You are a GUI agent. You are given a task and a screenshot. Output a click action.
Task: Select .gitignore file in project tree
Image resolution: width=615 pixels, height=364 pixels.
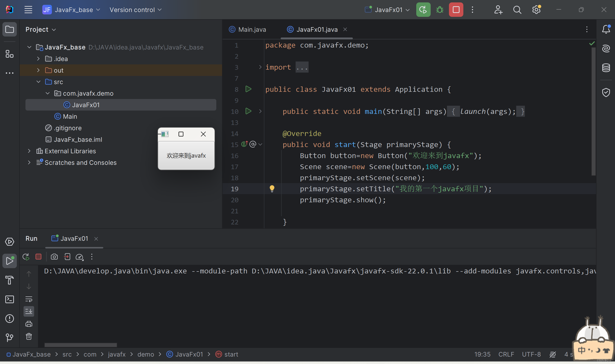[63, 128]
